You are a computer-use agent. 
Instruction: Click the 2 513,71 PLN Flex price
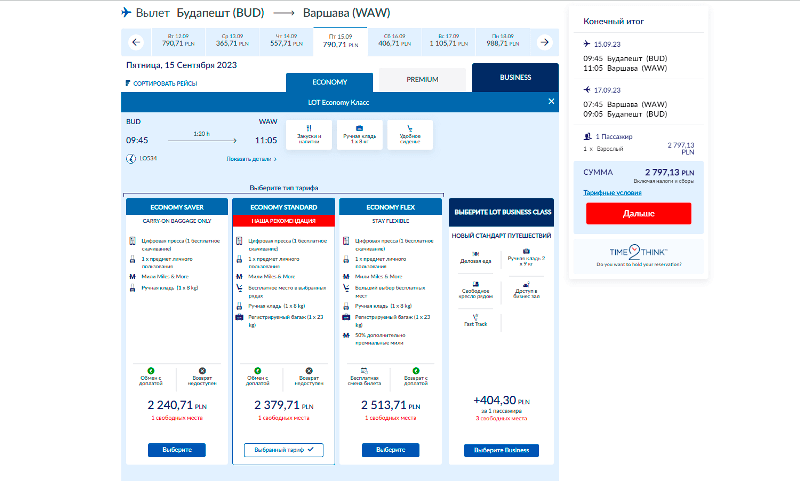(390, 405)
